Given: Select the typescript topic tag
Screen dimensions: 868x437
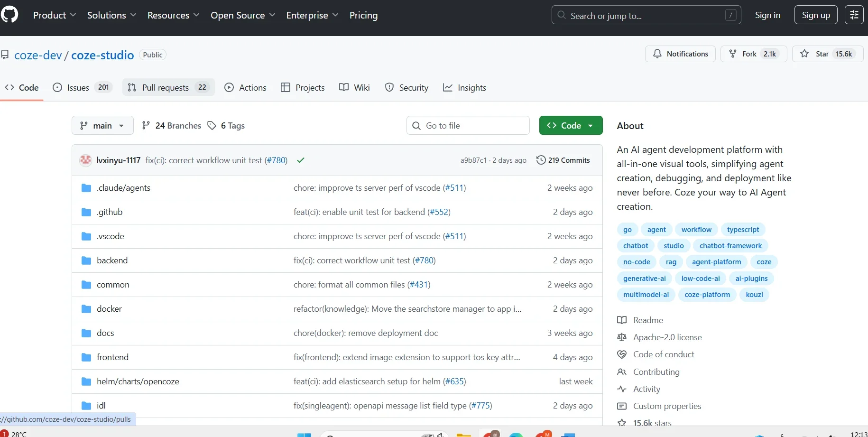Looking at the screenshot, I should tap(743, 230).
